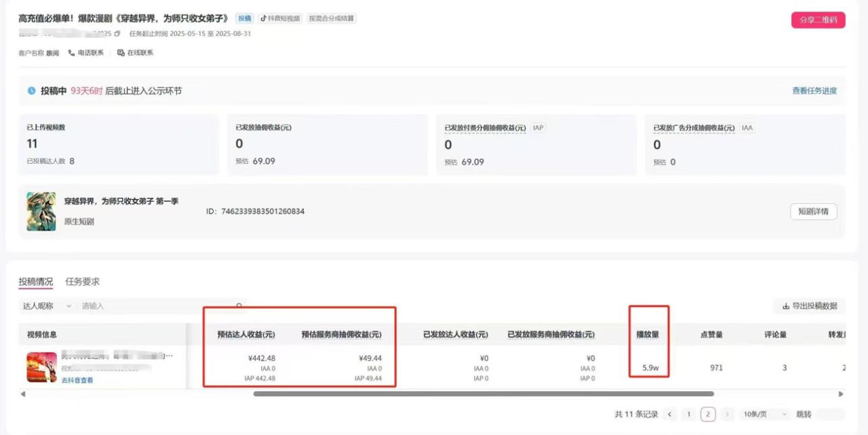Click the next page arrow in pagination

[x=727, y=415]
